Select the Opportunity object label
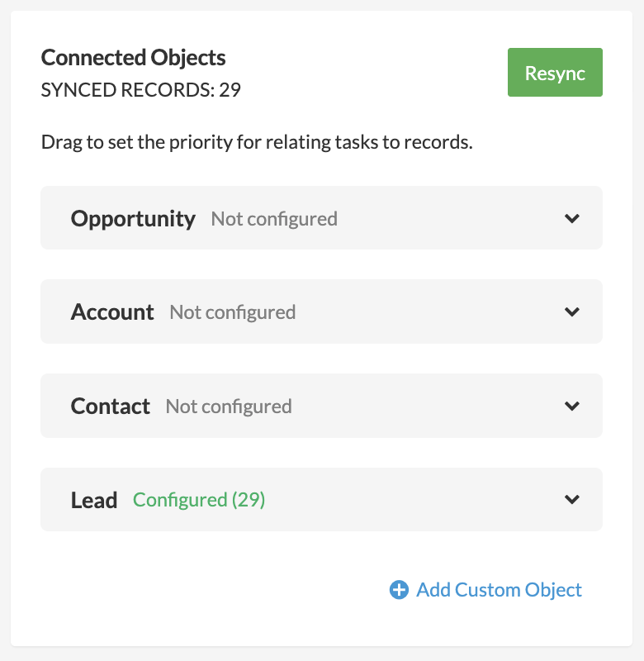The image size is (644, 661). [133, 219]
